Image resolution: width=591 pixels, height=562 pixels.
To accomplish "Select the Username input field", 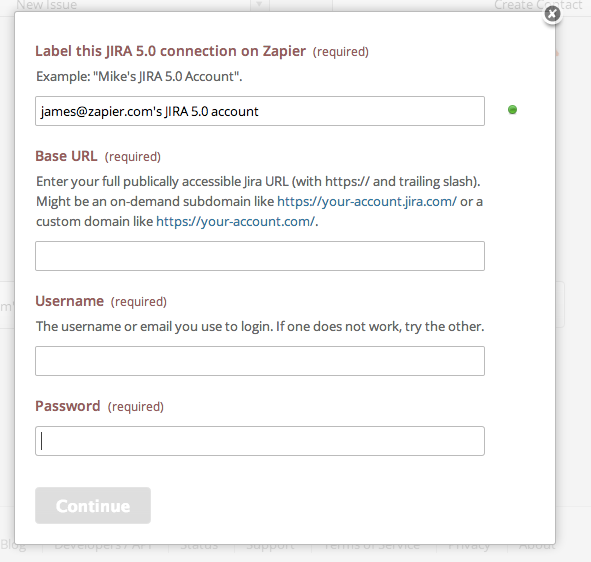I will pyautogui.click(x=260, y=361).
